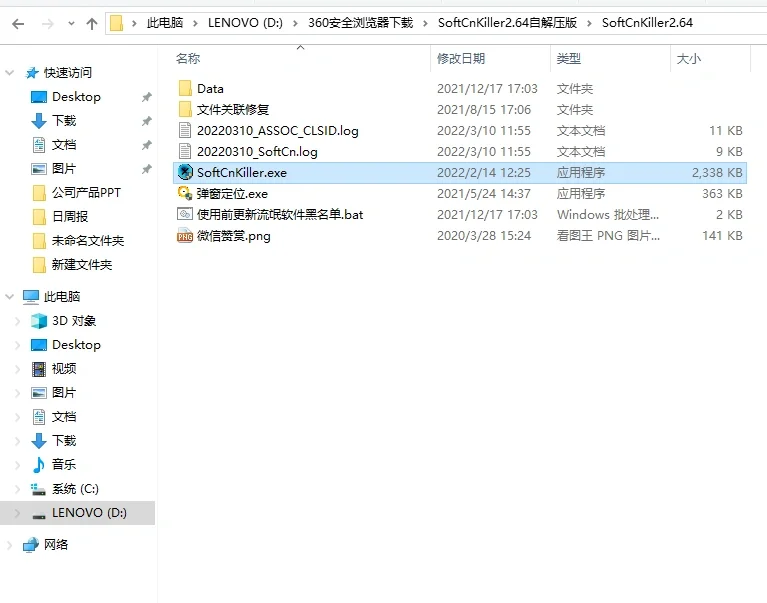Expand the 网络 tree node
The width and height of the screenshot is (767, 603).
(9, 544)
